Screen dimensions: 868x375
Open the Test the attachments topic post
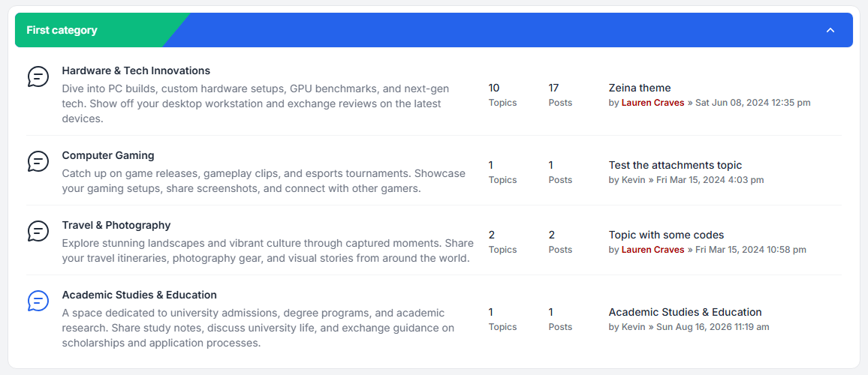(x=675, y=165)
